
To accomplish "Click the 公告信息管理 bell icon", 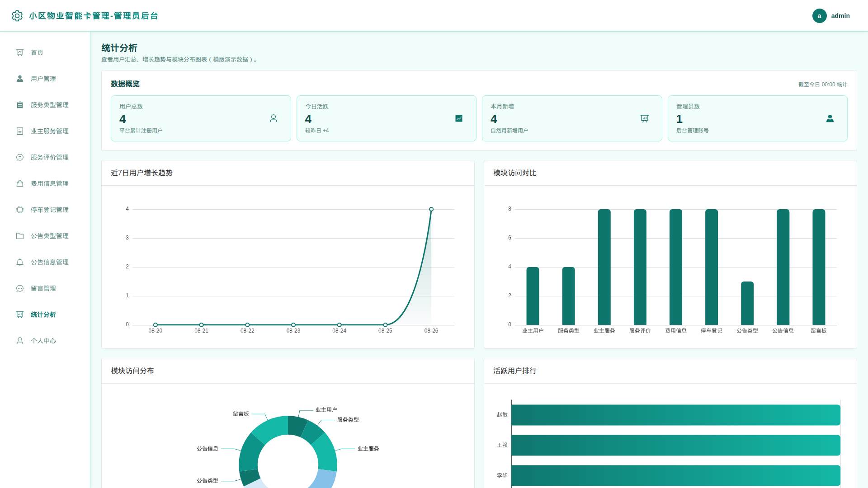I will (x=20, y=262).
